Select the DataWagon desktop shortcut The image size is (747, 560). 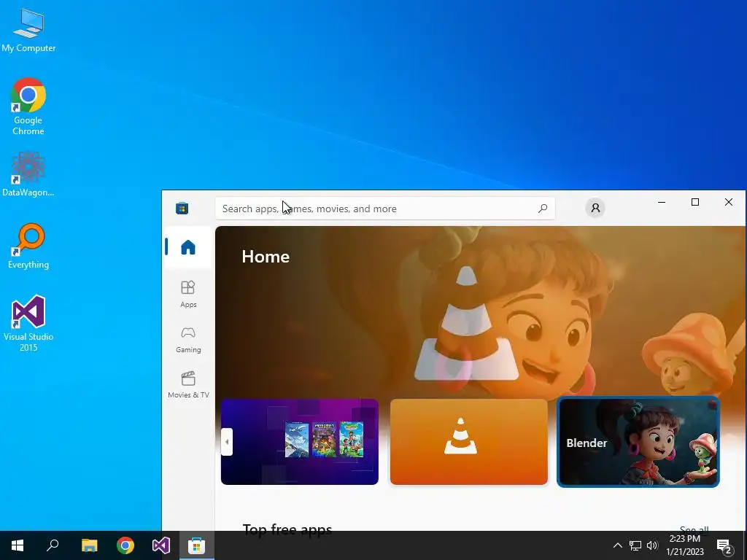28,174
